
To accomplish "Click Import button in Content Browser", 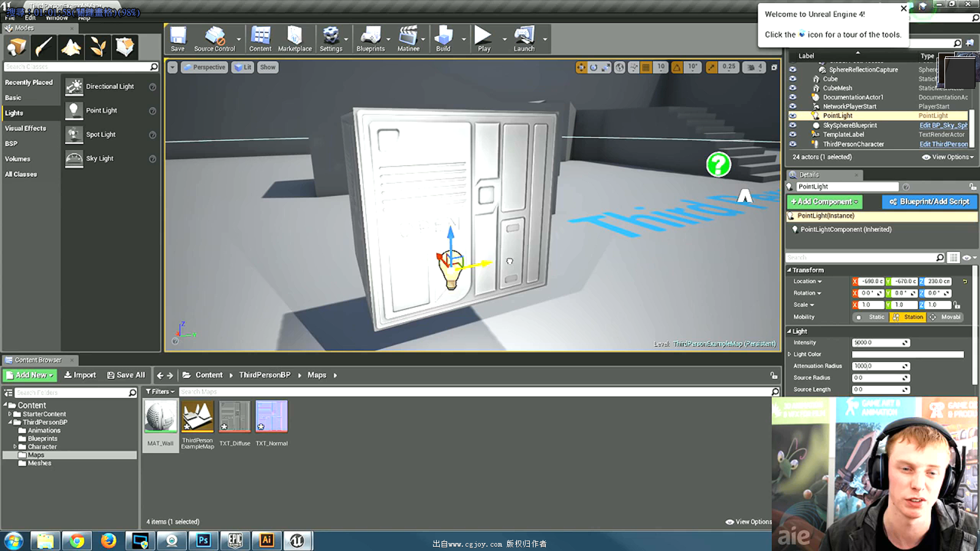I will pyautogui.click(x=80, y=375).
